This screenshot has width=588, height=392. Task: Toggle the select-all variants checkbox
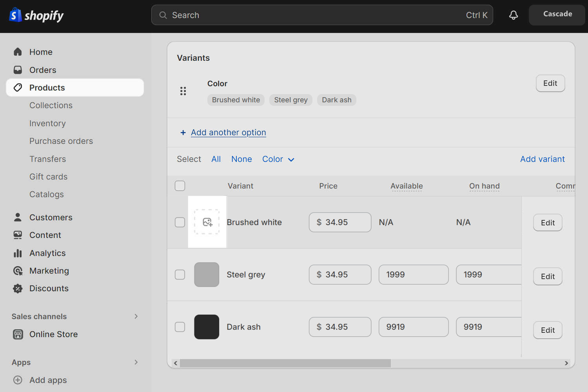click(x=180, y=186)
